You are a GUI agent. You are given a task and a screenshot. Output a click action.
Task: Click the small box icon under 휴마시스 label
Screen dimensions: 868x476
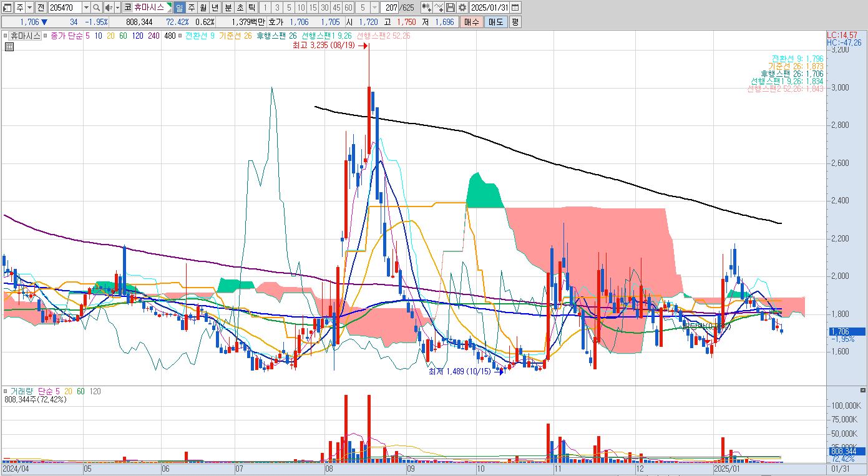click(9, 46)
